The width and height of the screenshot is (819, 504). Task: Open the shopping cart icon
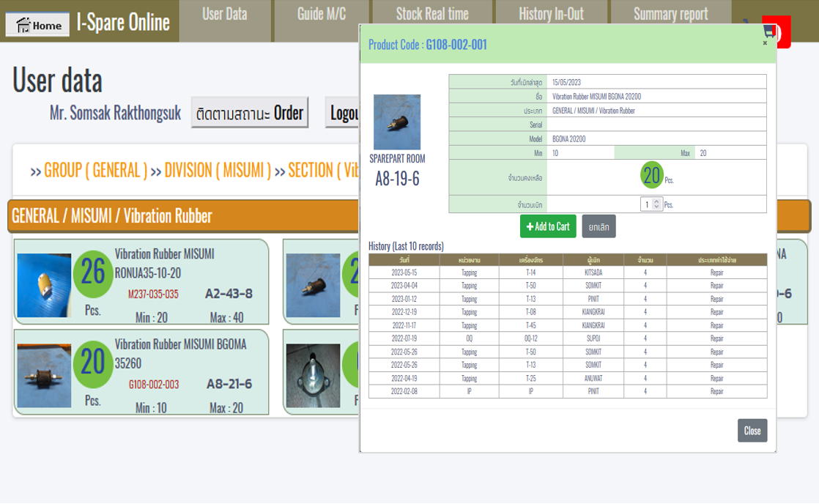click(x=768, y=31)
